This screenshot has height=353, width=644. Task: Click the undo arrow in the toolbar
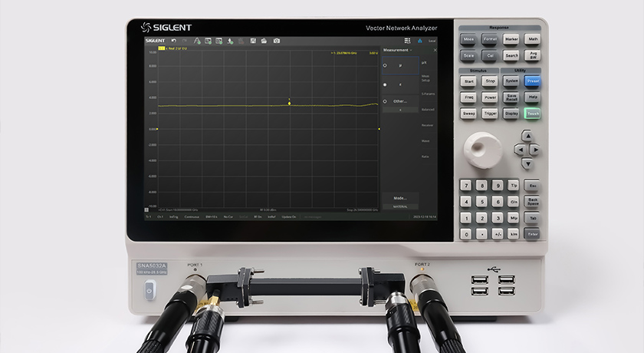pyautogui.click(x=173, y=40)
